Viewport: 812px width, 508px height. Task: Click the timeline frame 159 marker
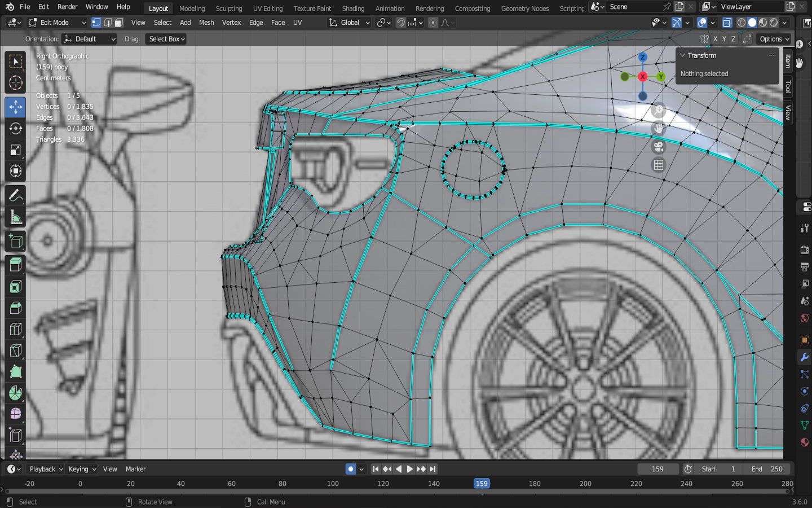(482, 484)
